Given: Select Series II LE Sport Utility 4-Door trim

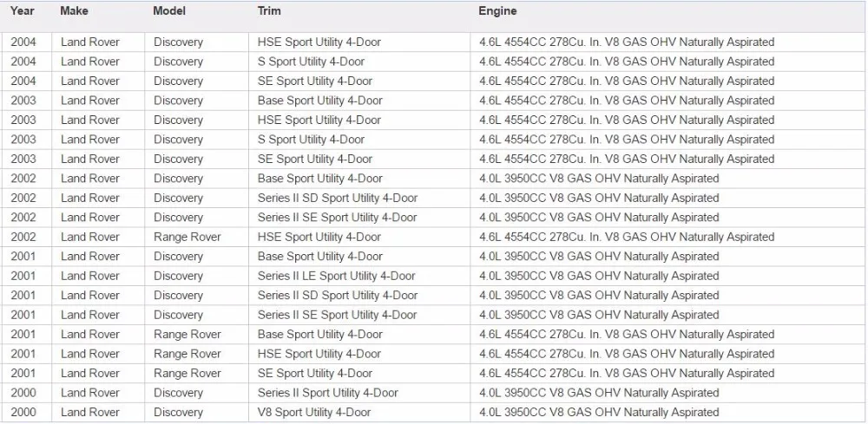Looking at the screenshot, I should coord(336,276).
